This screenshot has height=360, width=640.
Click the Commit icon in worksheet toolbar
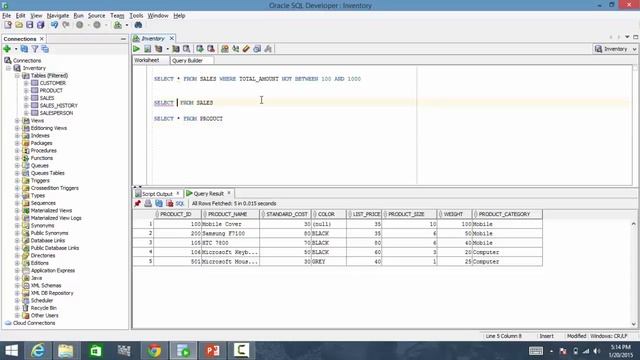pyautogui.click(x=200, y=49)
